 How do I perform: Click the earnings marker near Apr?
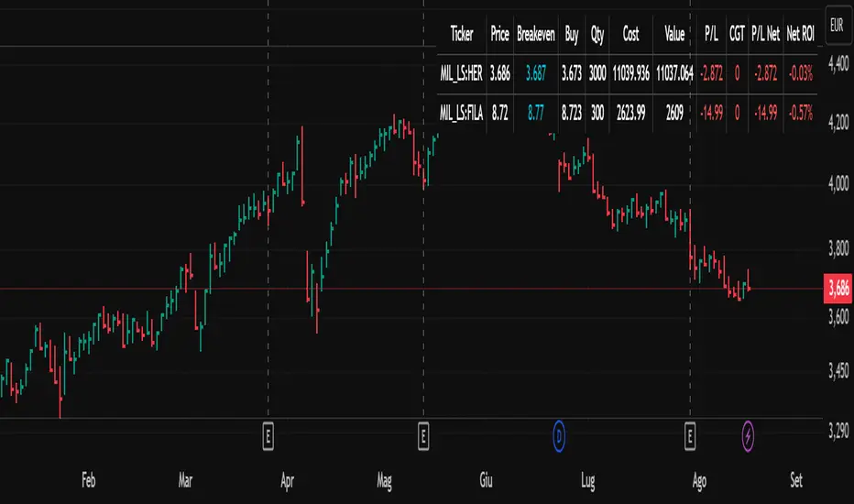(268, 436)
